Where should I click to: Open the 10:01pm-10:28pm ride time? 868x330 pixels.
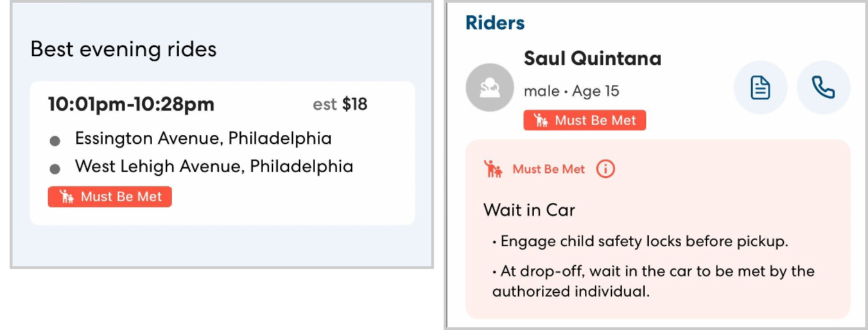(x=131, y=105)
